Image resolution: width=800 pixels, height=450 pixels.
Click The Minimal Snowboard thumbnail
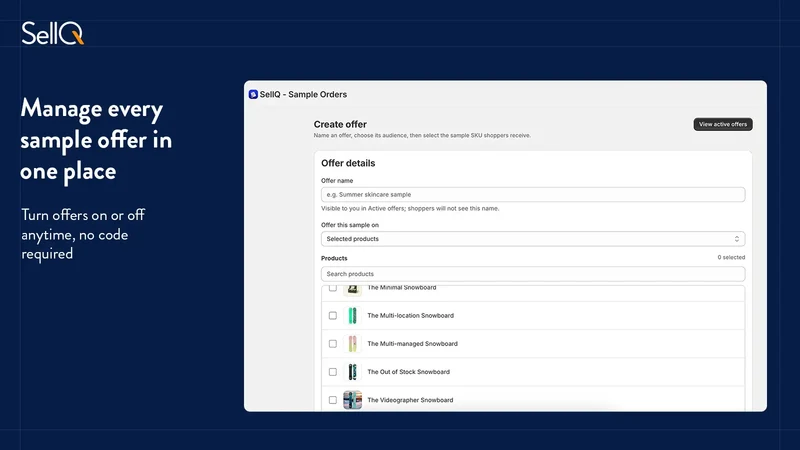pos(352,290)
